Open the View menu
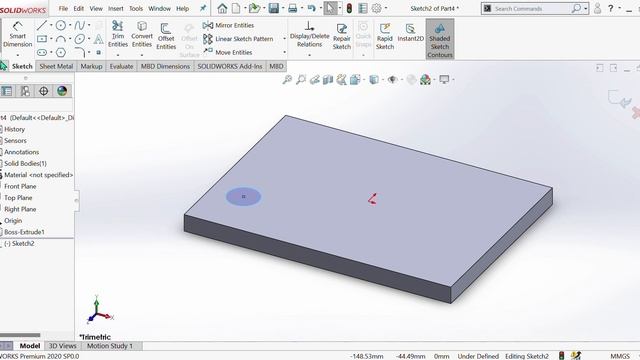640x360 pixels. 96,8
